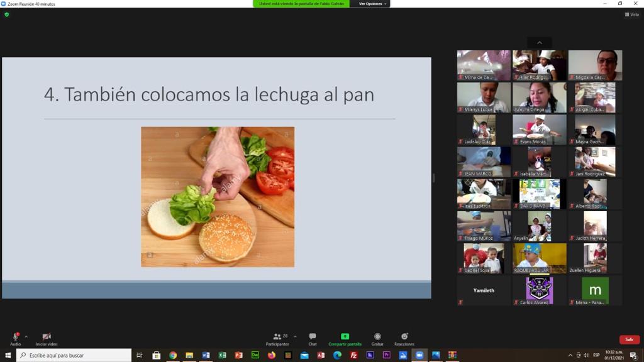Image resolution: width=644 pixels, height=362 pixels.
Task: Expand the arrow beside Participantes
Action: (x=295, y=337)
